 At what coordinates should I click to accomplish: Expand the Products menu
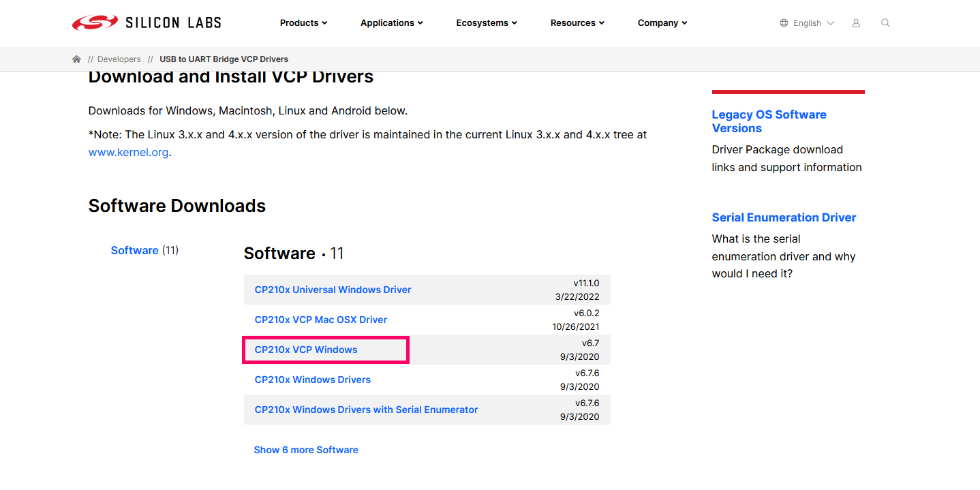point(303,23)
